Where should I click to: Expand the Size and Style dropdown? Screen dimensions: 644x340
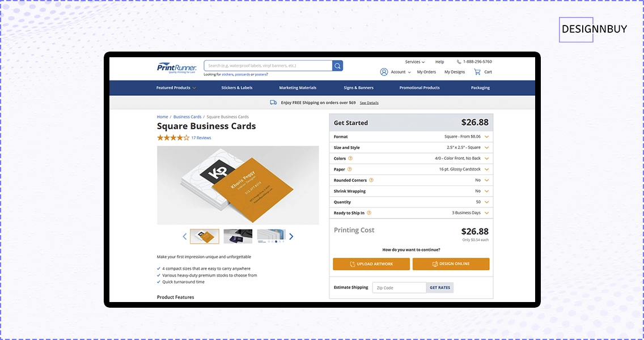click(487, 147)
